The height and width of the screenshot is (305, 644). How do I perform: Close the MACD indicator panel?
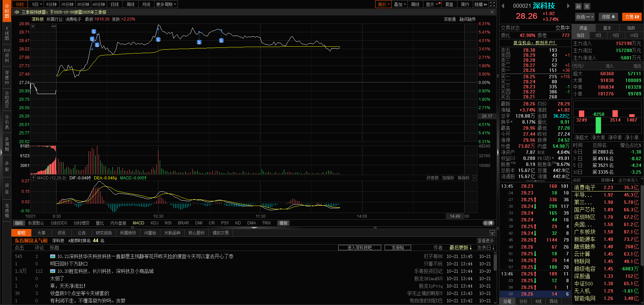click(x=474, y=178)
